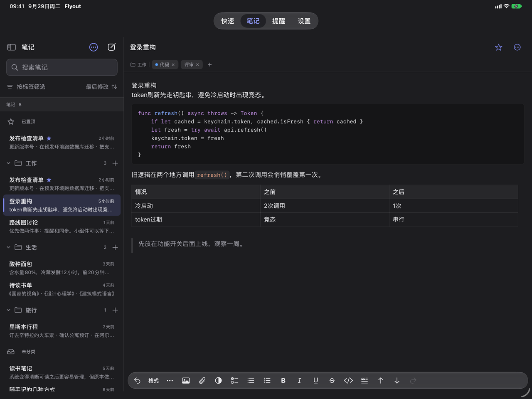Star the 登录重构 note in the header
This screenshot has width=532, height=399.
499,47
